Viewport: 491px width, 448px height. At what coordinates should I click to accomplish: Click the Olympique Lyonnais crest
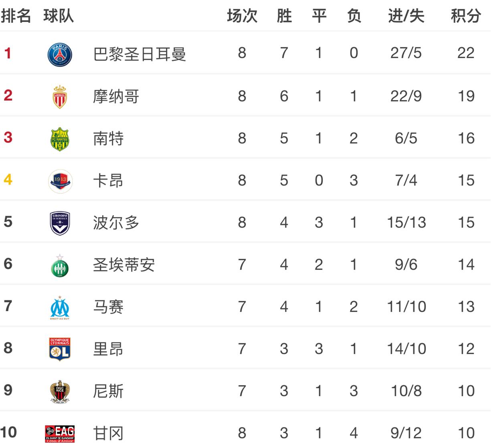pyautogui.click(x=60, y=349)
